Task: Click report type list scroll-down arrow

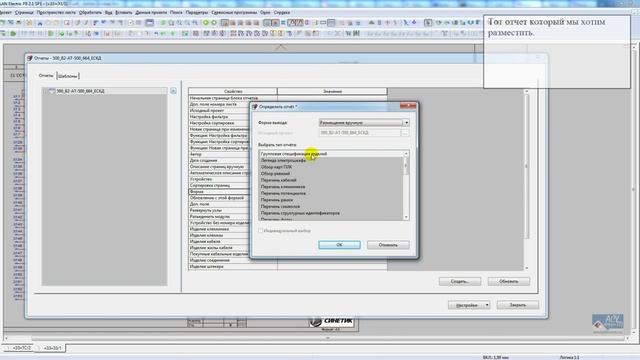Action: (406, 217)
